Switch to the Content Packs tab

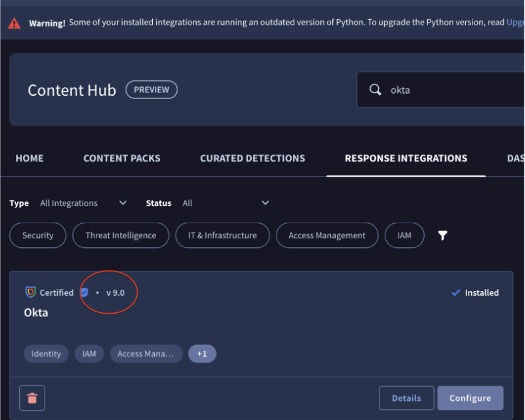click(122, 158)
